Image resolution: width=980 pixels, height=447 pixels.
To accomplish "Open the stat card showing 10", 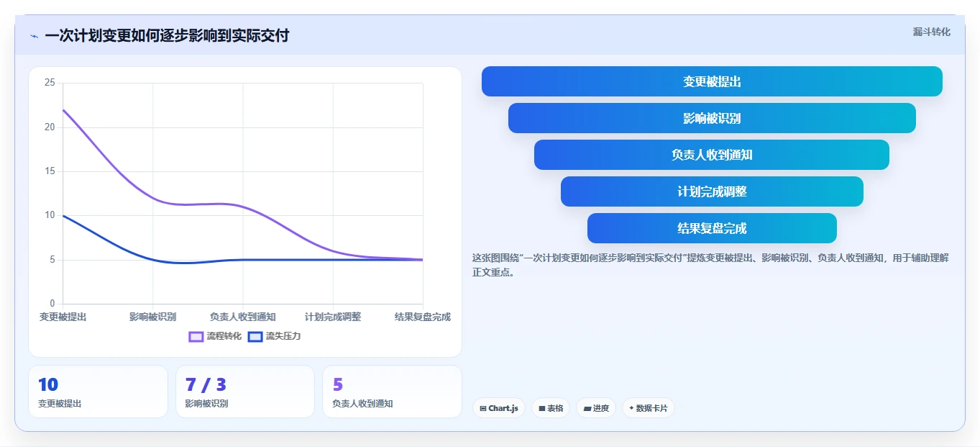I will [98, 392].
